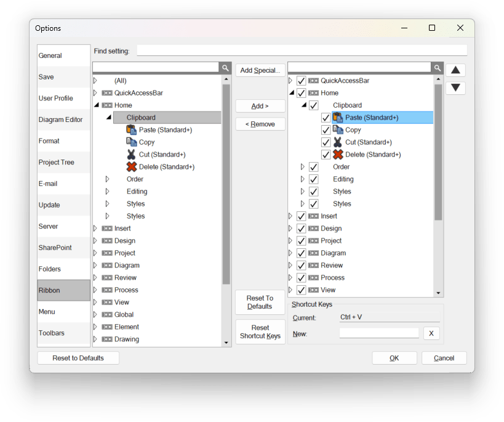
Task: Disable the Clipboard group checkbox
Action: click(x=313, y=105)
